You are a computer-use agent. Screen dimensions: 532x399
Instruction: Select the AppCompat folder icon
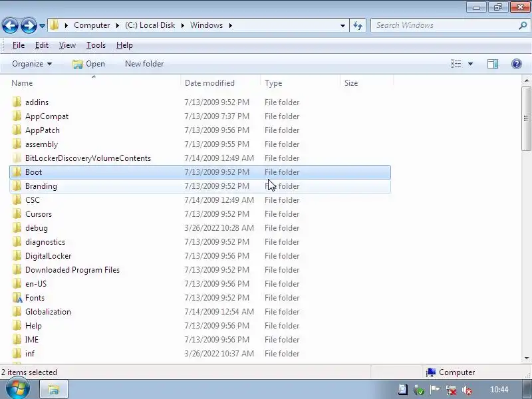click(x=17, y=116)
